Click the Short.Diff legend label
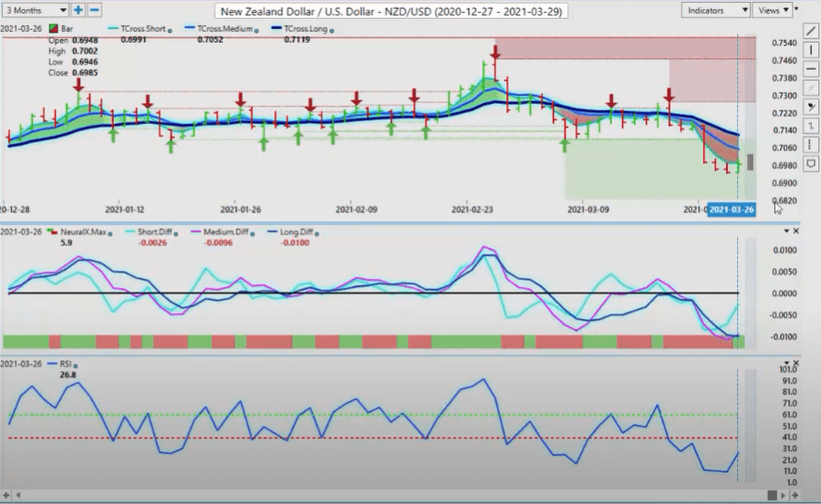Image resolution: width=821 pixels, height=504 pixels. [x=154, y=231]
